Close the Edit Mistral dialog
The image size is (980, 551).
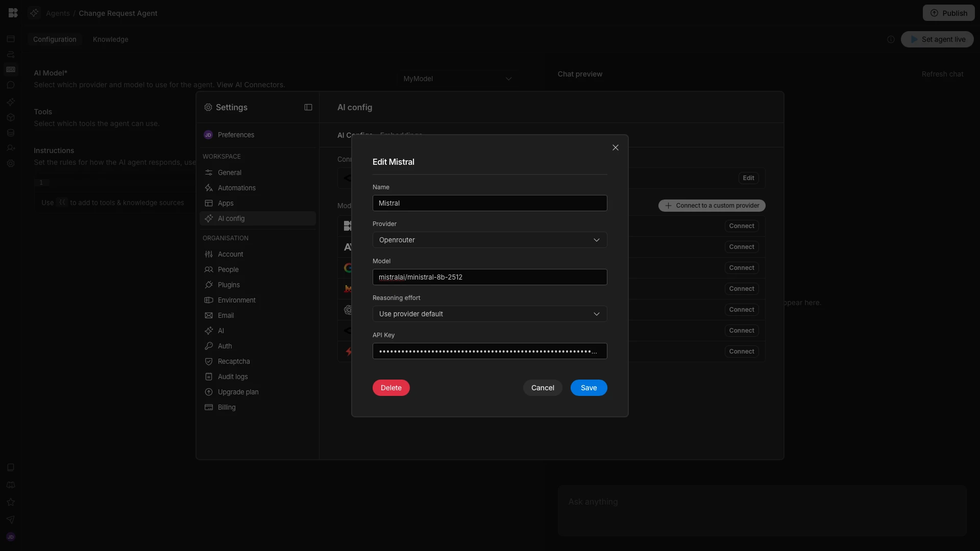[x=615, y=147]
